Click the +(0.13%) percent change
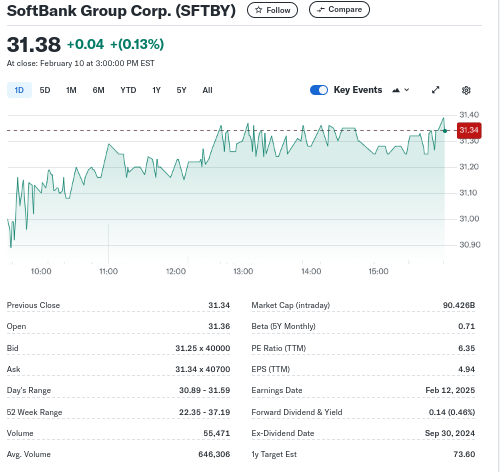 (x=137, y=44)
